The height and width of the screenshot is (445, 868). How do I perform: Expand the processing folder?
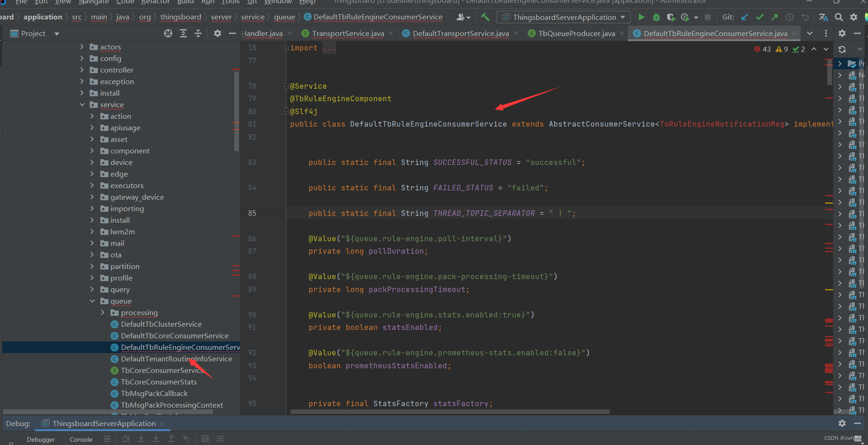coord(103,312)
